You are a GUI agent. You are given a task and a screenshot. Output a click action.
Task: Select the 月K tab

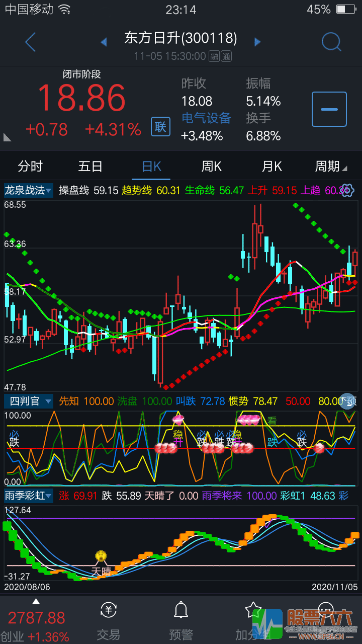(x=272, y=166)
